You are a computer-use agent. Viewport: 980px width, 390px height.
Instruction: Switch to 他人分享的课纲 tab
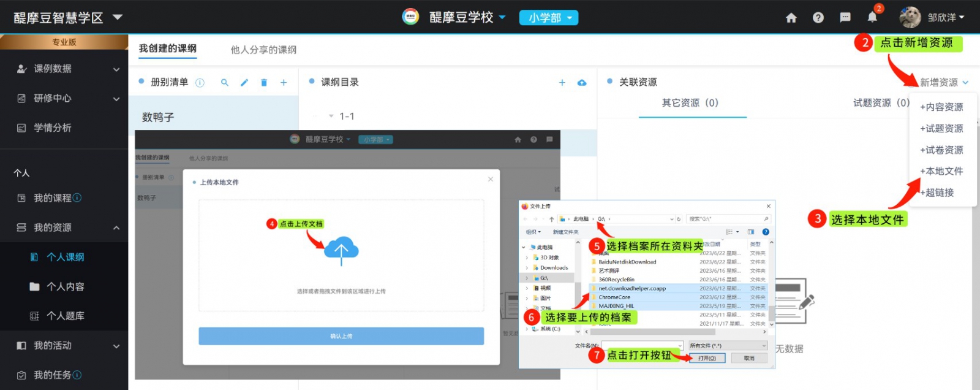click(263, 50)
